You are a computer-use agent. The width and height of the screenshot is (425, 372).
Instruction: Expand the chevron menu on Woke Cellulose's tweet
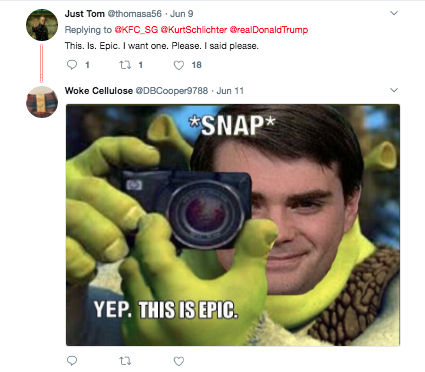click(x=394, y=90)
